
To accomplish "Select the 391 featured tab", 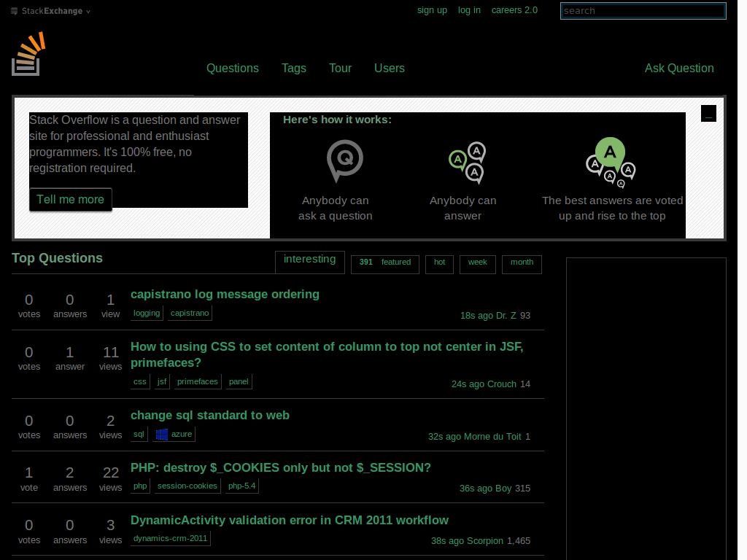I will tap(385, 264).
